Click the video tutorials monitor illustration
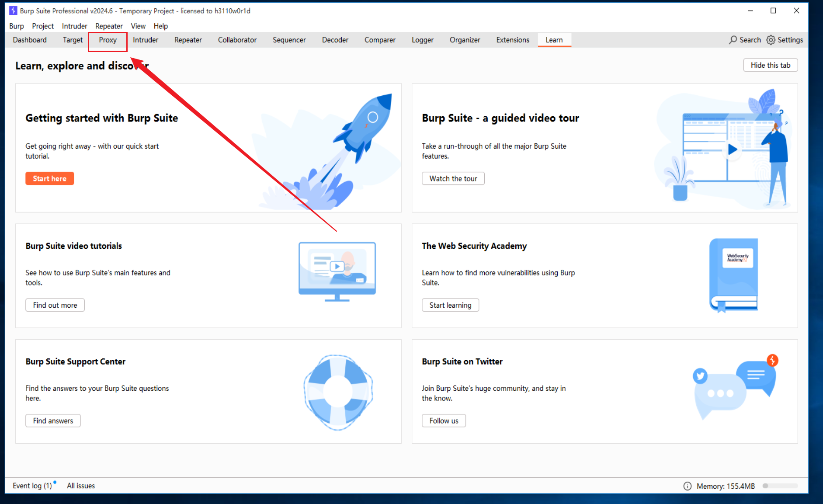Image resolution: width=823 pixels, height=504 pixels. [337, 271]
